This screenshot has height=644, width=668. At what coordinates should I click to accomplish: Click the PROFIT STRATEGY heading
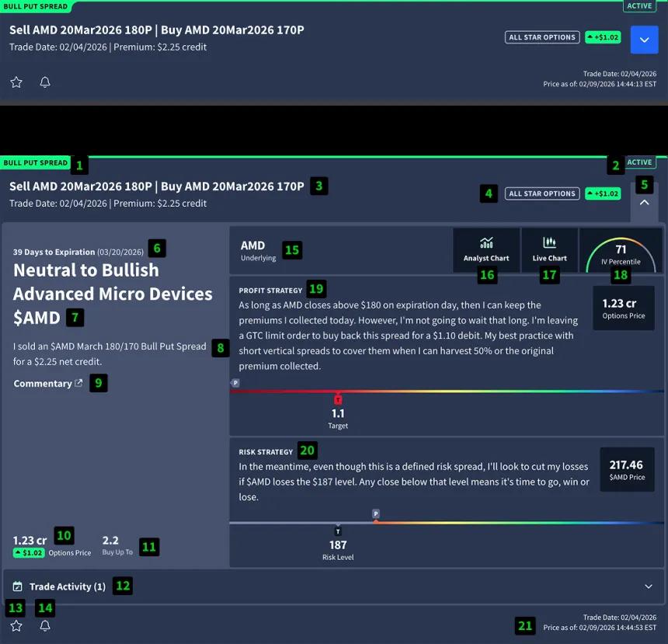[x=270, y=291]
